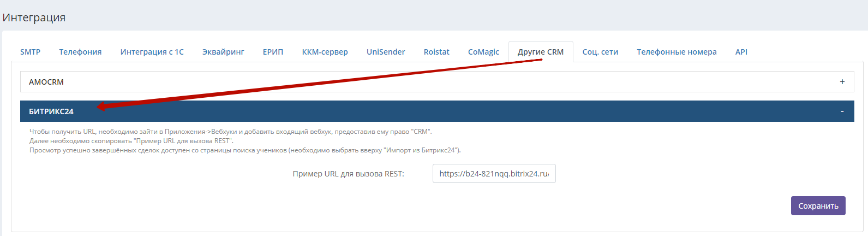Screen dimensions: 868x236
Task: Click the 'Пример URL для вызова REST:' label
Action: point(349,174)
